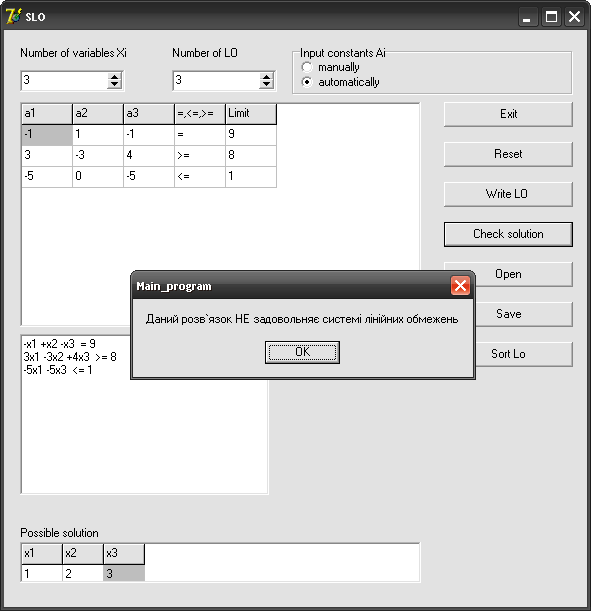Click the SLO application icon in title bar
The image size is (591, 611).
click(13, 16)
